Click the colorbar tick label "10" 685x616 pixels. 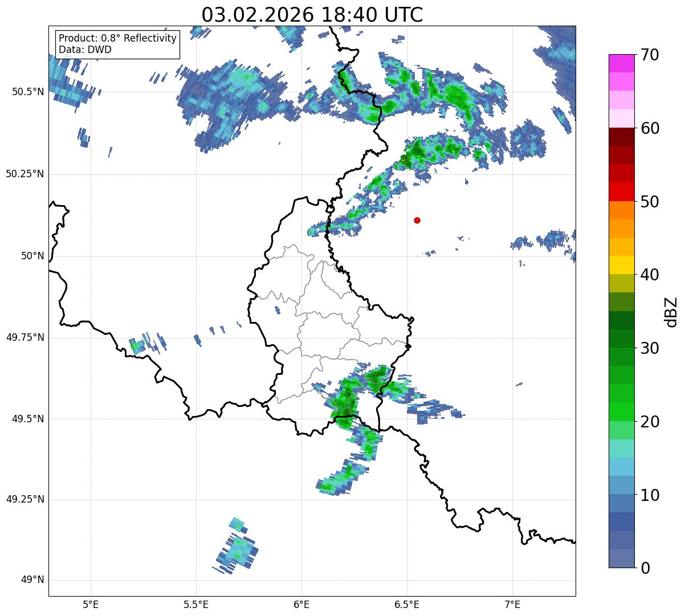(x=650, y=495)
